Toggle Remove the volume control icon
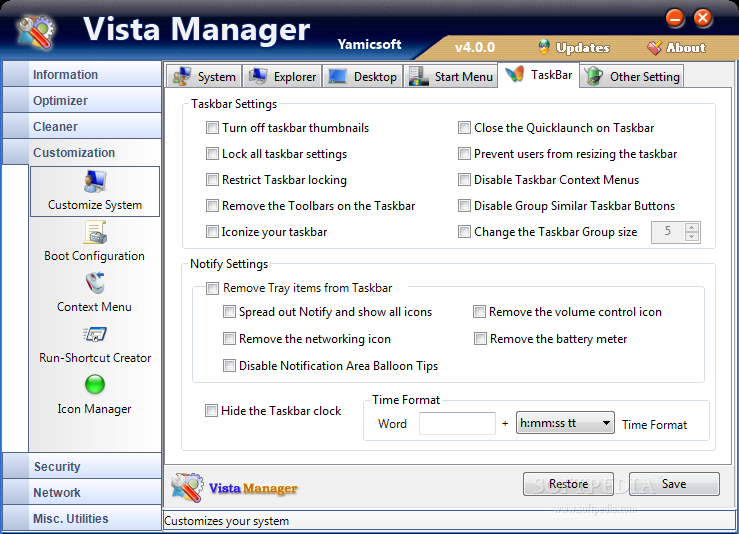 click(x=480, y=312)
